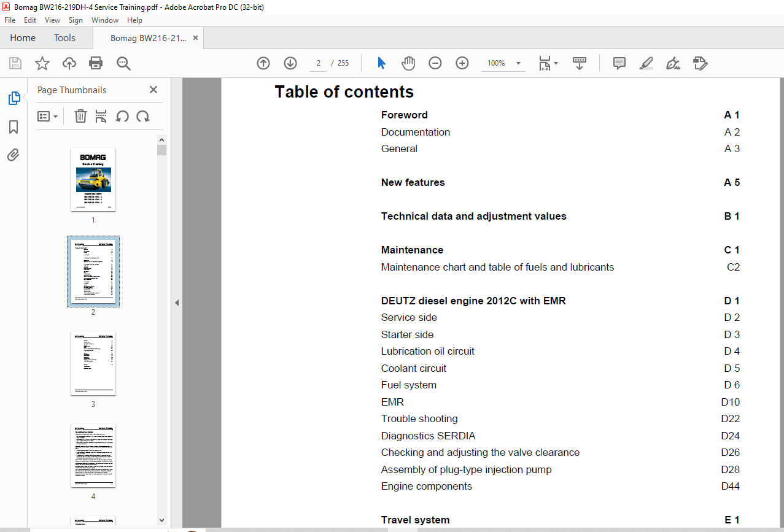
Task: Click the Trouble shooting entry
Action: coord(419,418)
